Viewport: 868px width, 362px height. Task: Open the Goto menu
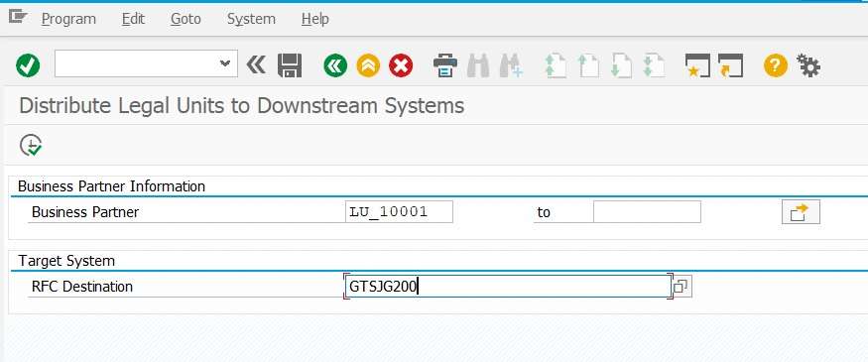[x=186, y=19]
